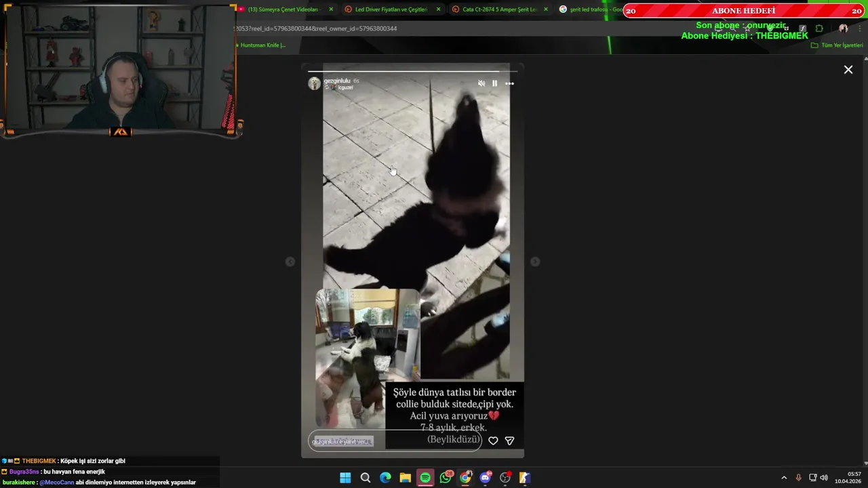The height and width of the screenshot is (488, 868).
Task: Click the @MecoCann mention in chat
Action: [x=57, y=483]
